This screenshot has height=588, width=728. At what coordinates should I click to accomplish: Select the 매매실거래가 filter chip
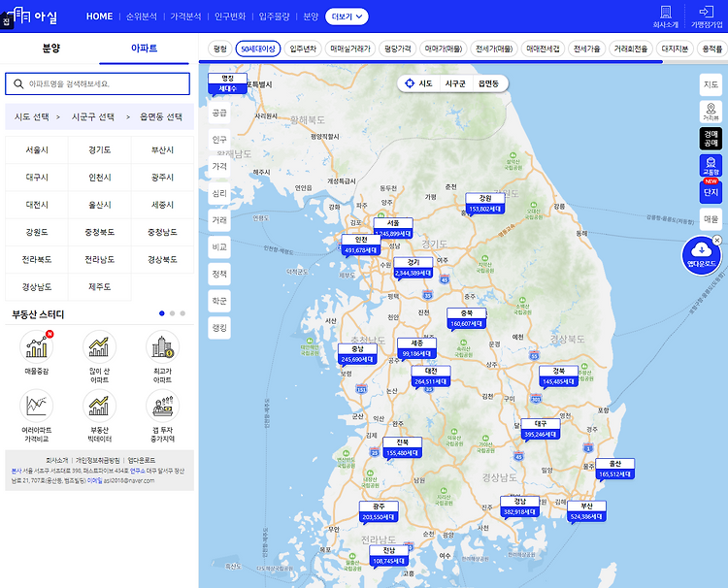point(350,49)
